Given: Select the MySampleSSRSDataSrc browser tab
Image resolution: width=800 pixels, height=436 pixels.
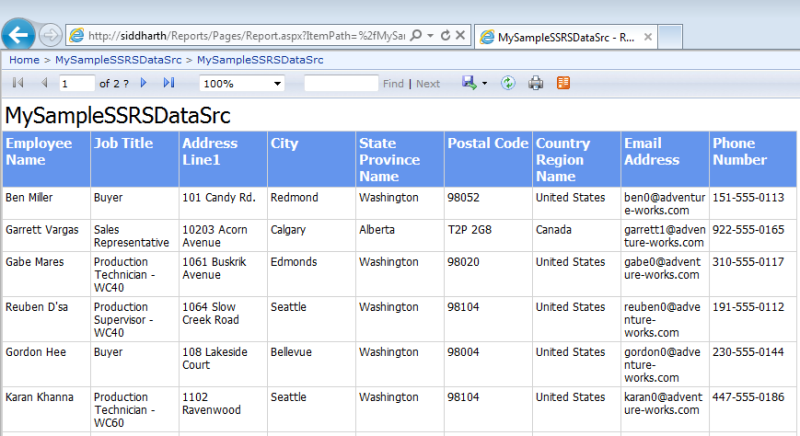Looking at the screenshot, I should [x=560, y=37].
